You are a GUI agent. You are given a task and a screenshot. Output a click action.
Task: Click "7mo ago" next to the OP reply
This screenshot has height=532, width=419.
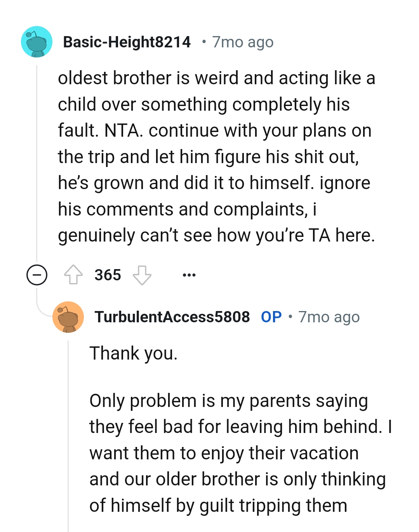tap(329, 316)
